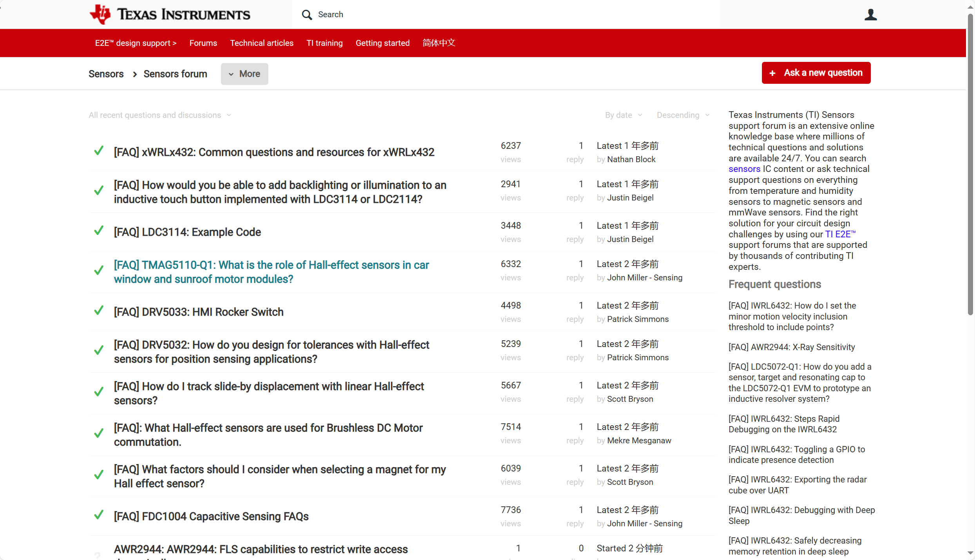The height and width of the screenshot is (560, 975).
Task: Click the checkmark beside FDC1004 Capacitive Sensing FAQs
Action: (x=99, y=515)
